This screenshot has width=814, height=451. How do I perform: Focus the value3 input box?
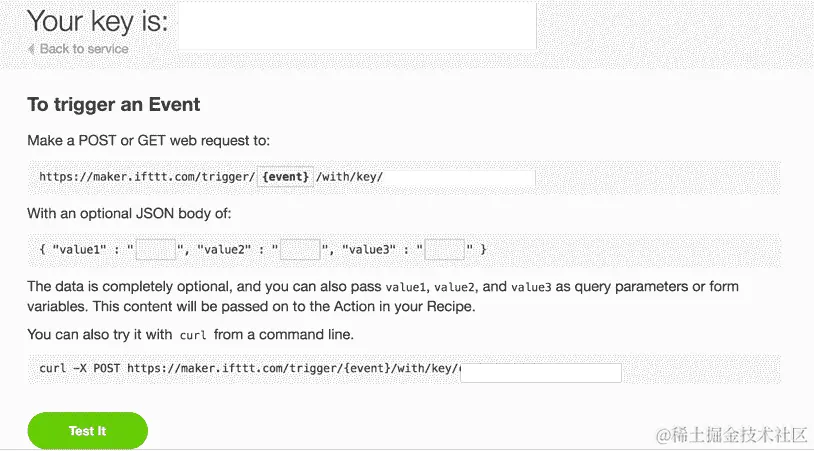(x=445, y=249)
